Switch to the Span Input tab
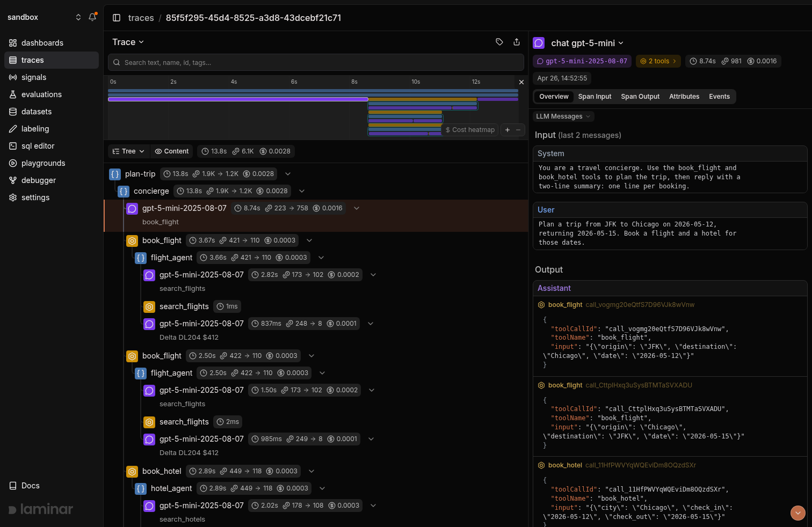 [595, 97]
